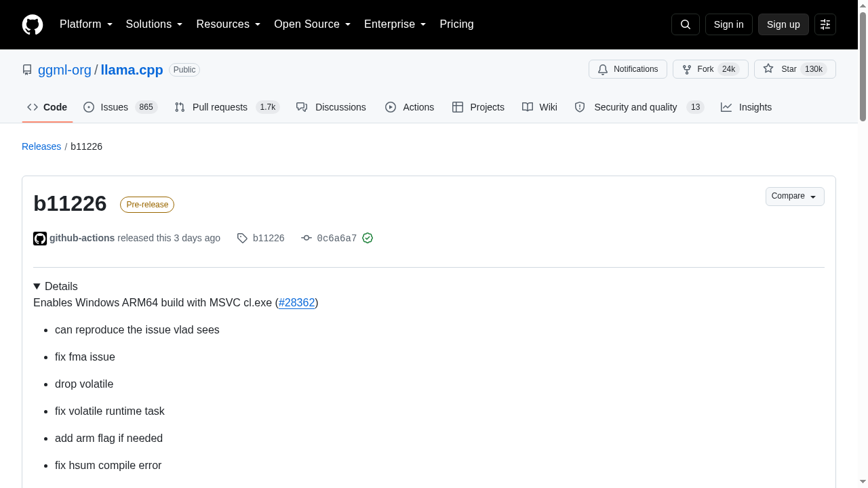The height and width of the screenshot is (488, 868).
Task: Open the Pull requests tab
Action: [227, 107]
